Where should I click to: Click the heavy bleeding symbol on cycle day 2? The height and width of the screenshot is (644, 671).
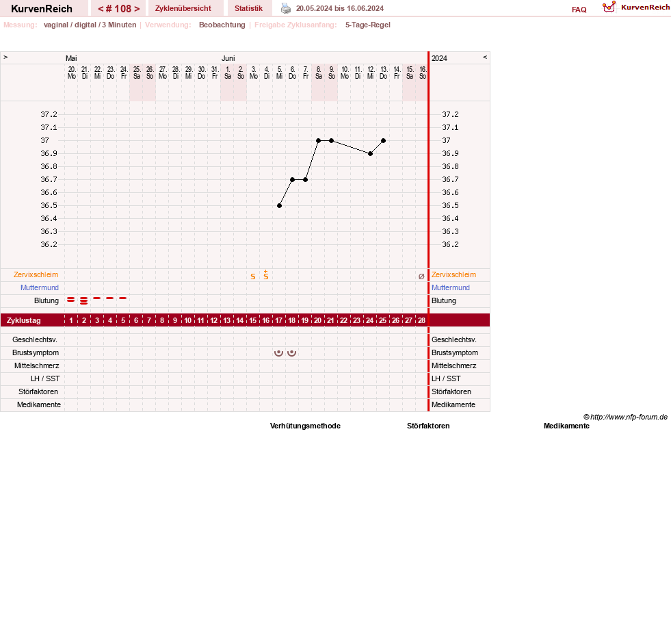pos(84,300)
